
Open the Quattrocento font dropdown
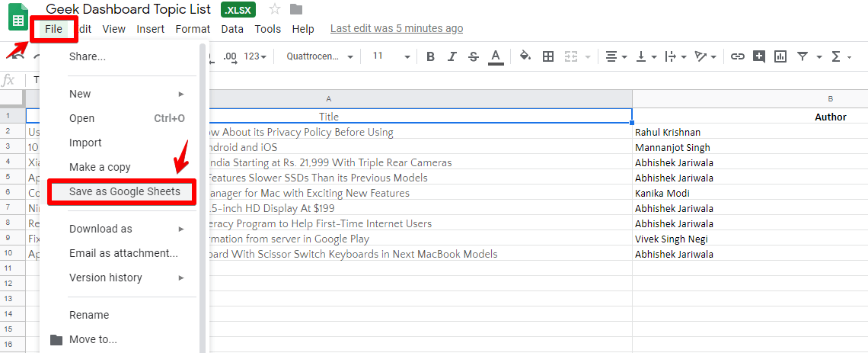tap(320, 56)
